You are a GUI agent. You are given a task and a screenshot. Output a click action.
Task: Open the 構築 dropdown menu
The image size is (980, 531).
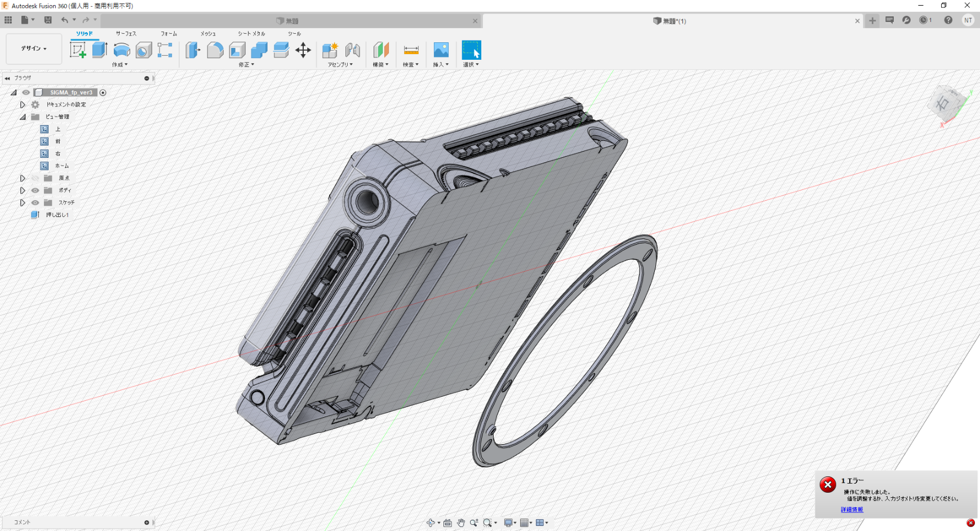[380, 65]
